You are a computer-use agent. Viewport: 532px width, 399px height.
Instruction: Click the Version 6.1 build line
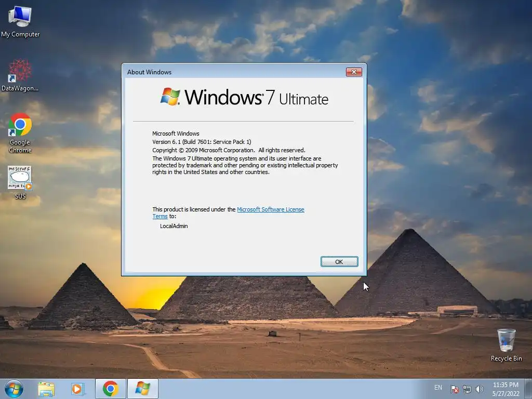202,142
